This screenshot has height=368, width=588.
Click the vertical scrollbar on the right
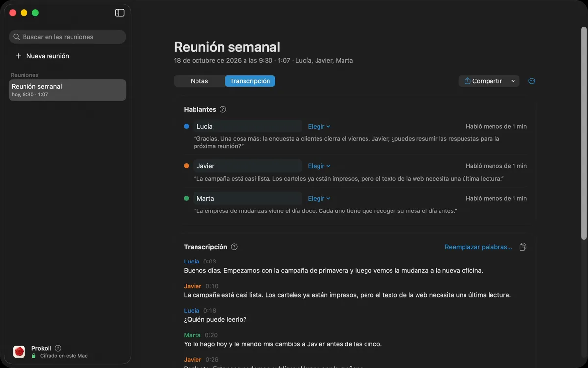click(583, 132)
